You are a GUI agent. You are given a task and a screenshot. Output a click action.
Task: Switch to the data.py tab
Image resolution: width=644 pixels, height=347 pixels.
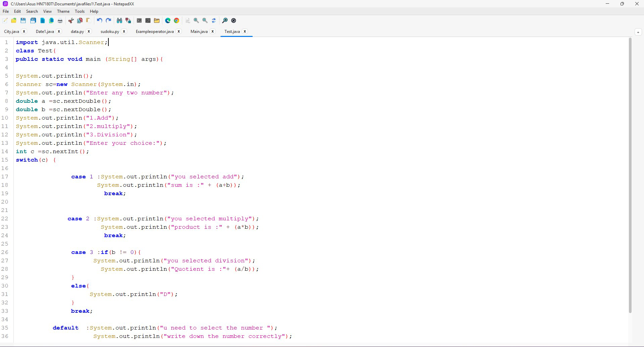tap(77, 31)
